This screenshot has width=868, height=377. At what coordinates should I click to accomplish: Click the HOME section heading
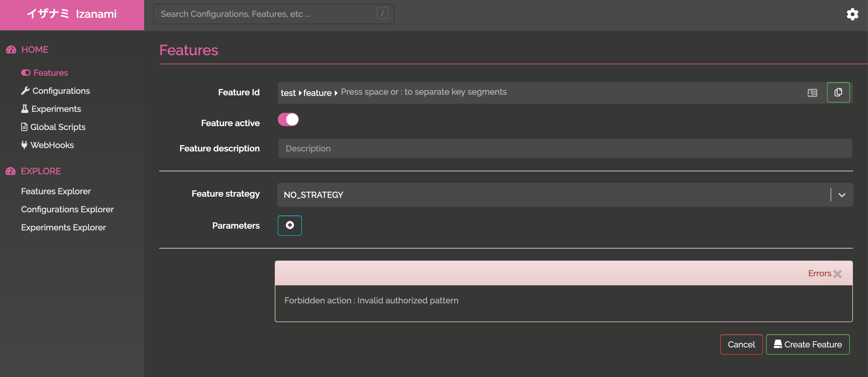(x=35, y=49)
